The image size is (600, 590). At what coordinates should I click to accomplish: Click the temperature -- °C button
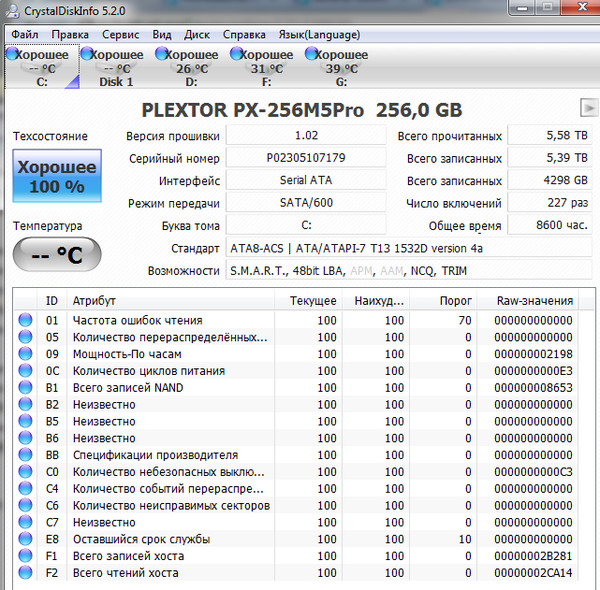[x=57, y=254]
